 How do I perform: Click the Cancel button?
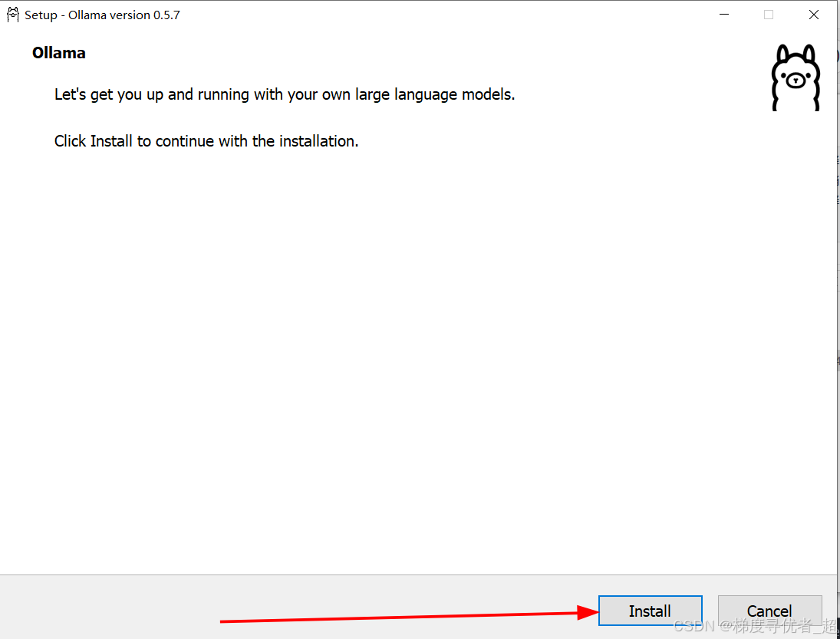(769, 611)
